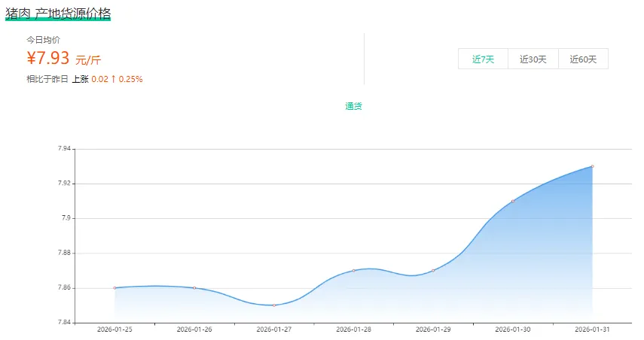Click the 今日均价 label
Screen dimensions: 644x340
[43, 40]
